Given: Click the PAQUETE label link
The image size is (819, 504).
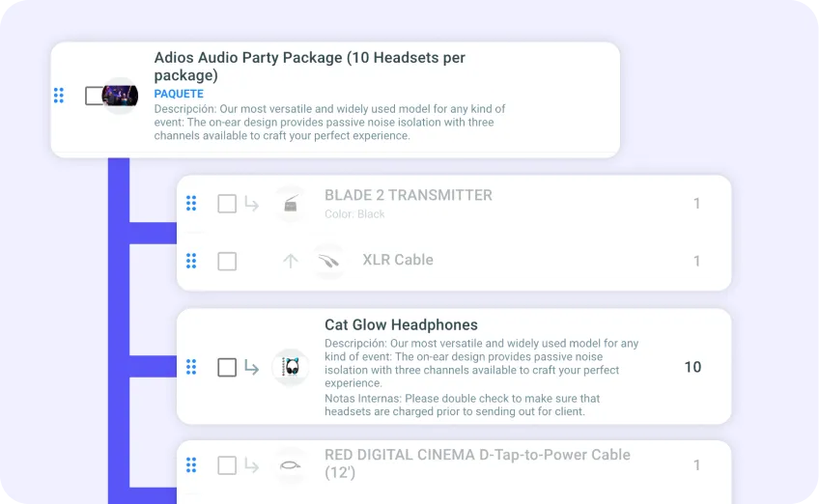Looking at the screenshot, I should 179,94.
